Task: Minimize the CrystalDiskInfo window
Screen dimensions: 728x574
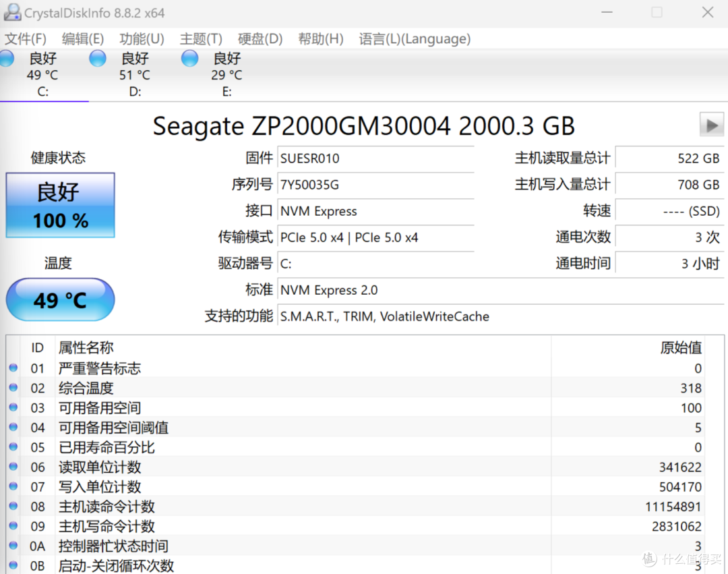Action: [607, 13]
